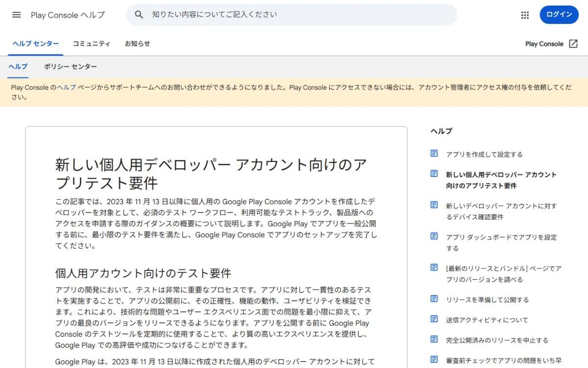
Task: Open アプリを作成して設定する article
Action: click(484, 155)
